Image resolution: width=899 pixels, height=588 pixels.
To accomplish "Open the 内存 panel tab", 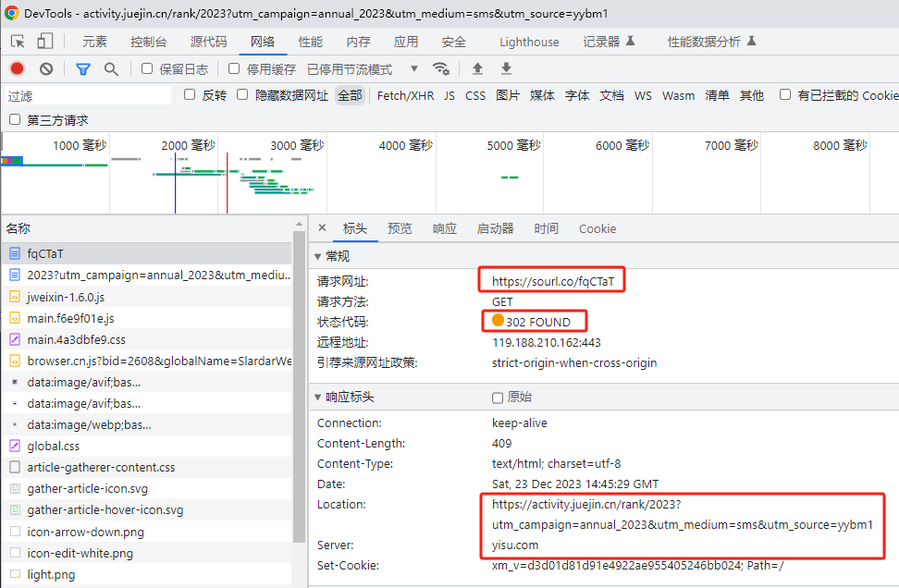I will click(358, 42).
